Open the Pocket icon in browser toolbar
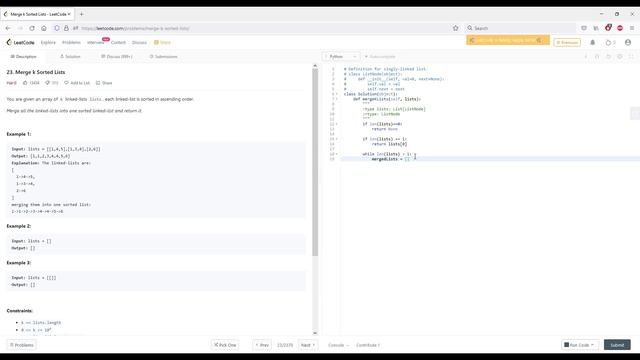This screenshot has width=640, height=360. click(584, 28)
